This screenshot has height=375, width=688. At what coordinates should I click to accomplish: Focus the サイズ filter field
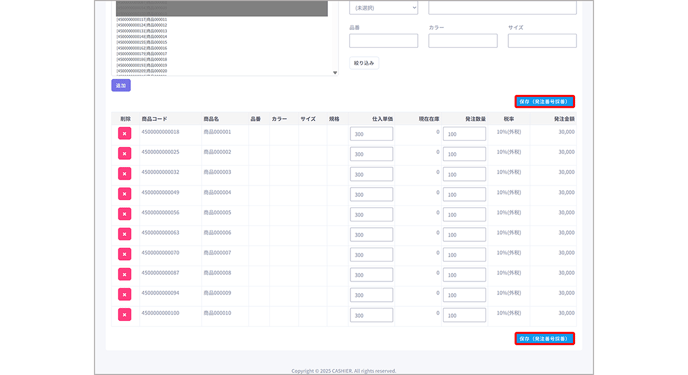[x=542, y=41]
